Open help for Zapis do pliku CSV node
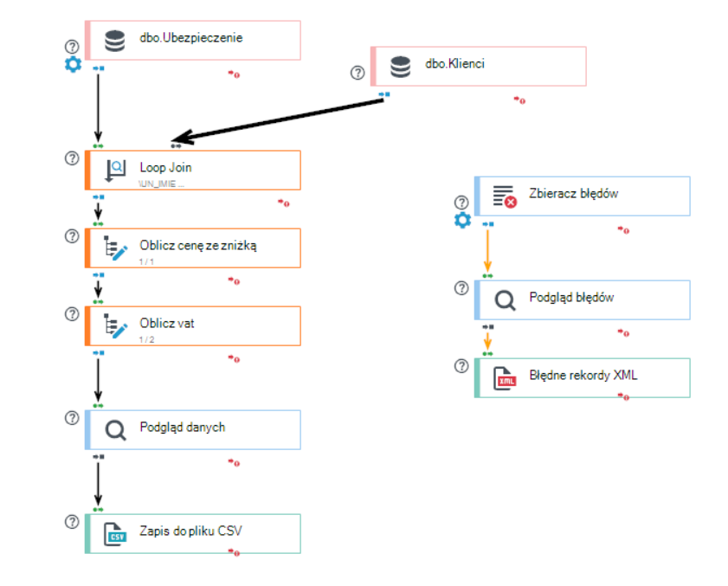This screenshot has width=728, height=586. (x=72, y=522)
